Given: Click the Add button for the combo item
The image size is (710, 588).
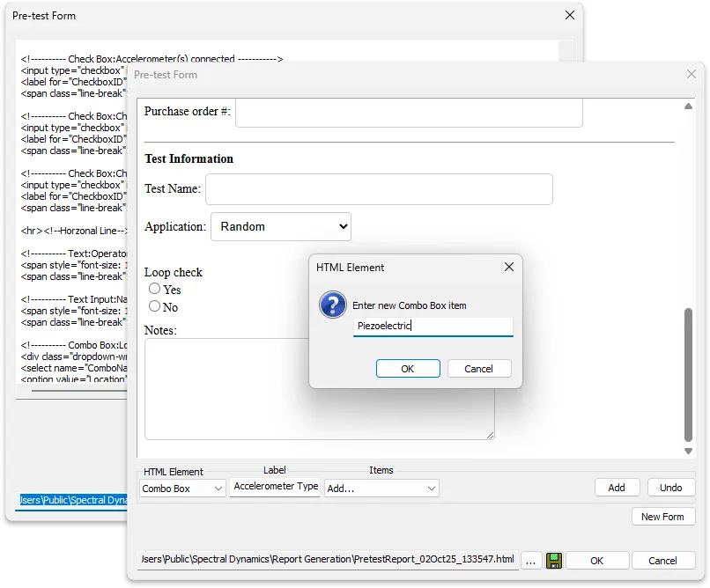Looking at the screenshot, I should tap(617, 487).
